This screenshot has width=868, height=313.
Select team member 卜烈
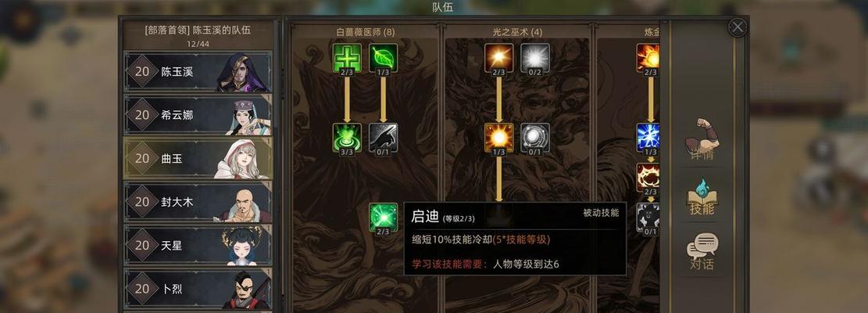[x=198, y=289]
